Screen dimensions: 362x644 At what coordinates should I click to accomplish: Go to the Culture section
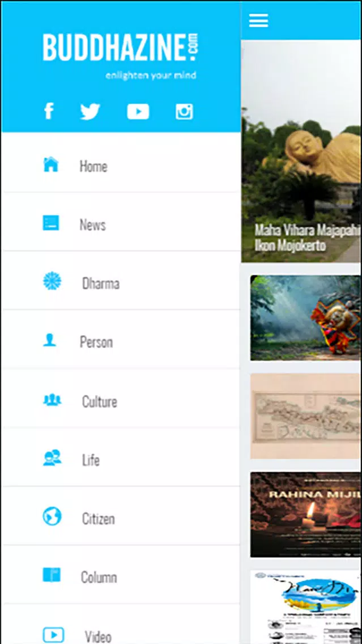(x=121, y=399)
